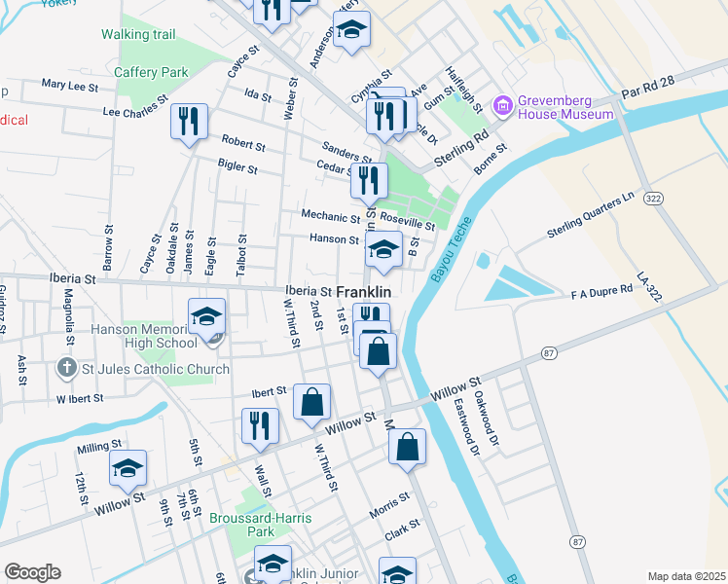Select the school marker below Broussard-Harris Park
The height and width of the screenshot is (584, 728).
pyautogui.click(x=273, y=564)
